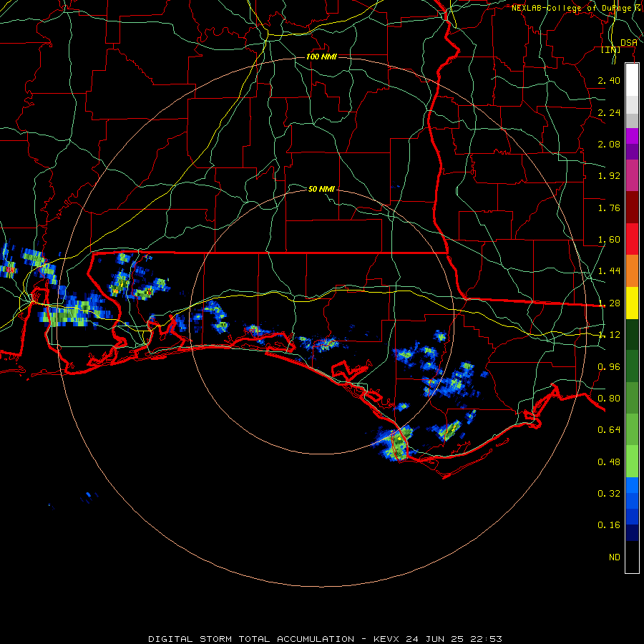Click the [IN] units label

pyautogui.click(x=610, y=49)
